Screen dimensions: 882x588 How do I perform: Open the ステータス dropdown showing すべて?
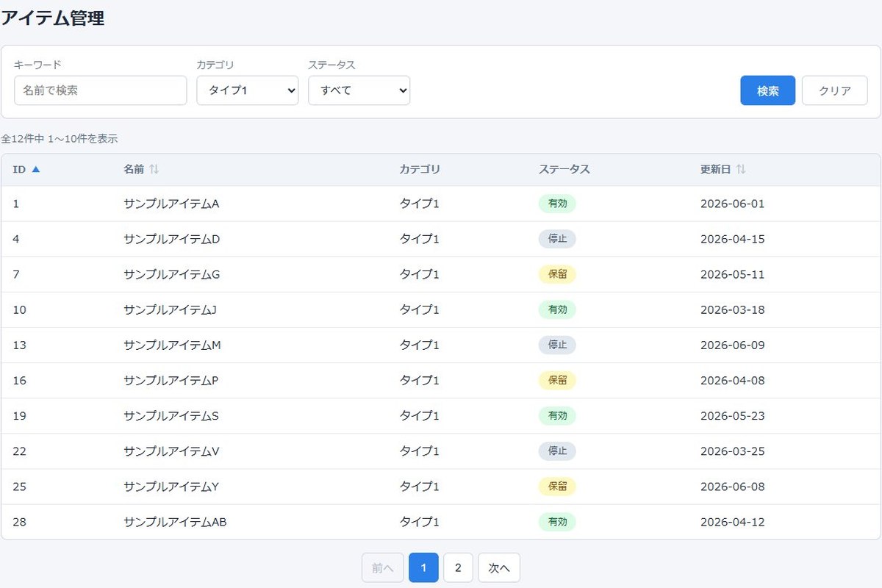(359, 90)
